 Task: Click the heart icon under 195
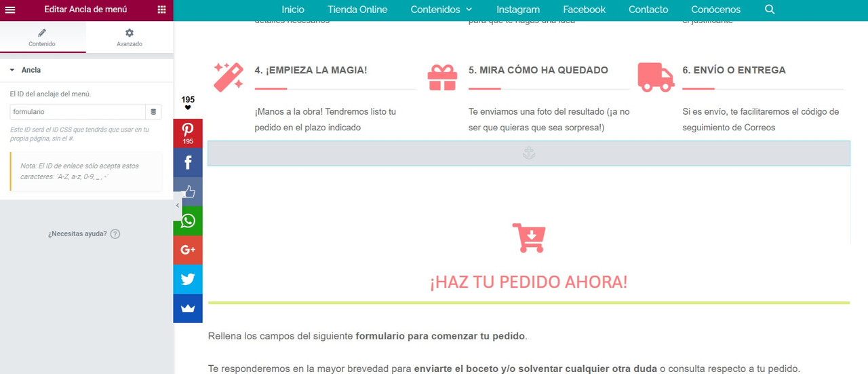(188, 107)
